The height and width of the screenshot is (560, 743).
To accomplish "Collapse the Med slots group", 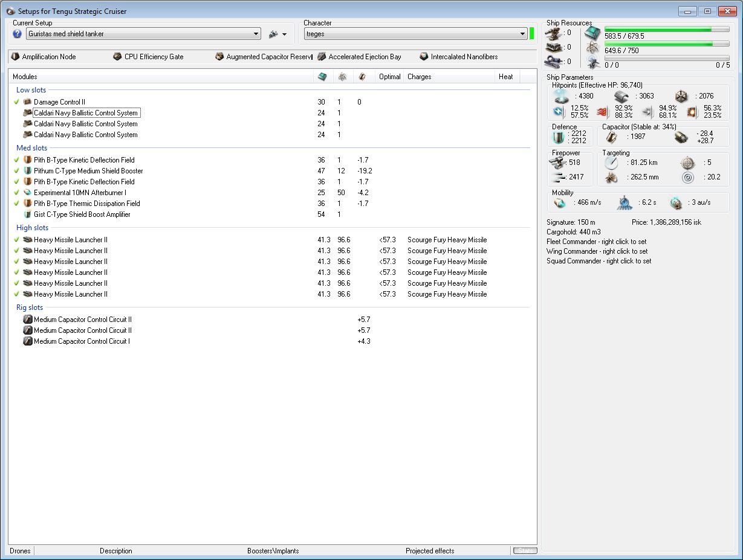I will pos(31,148).
